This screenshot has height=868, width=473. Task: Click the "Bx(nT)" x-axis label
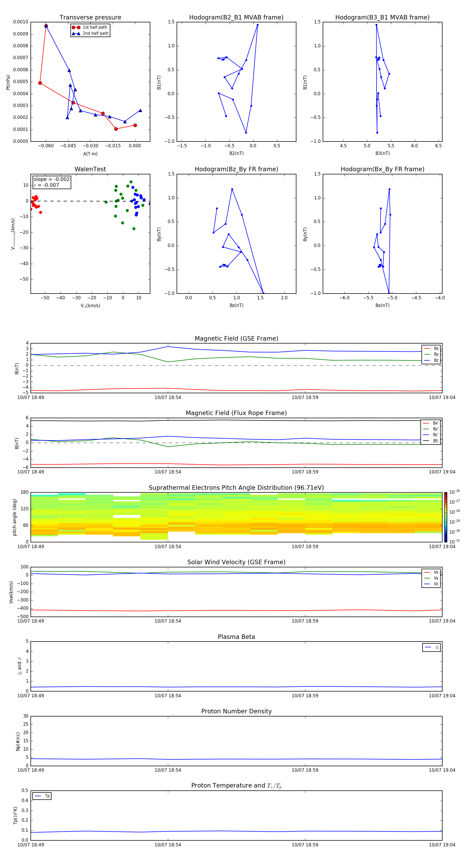pos(382,305)
